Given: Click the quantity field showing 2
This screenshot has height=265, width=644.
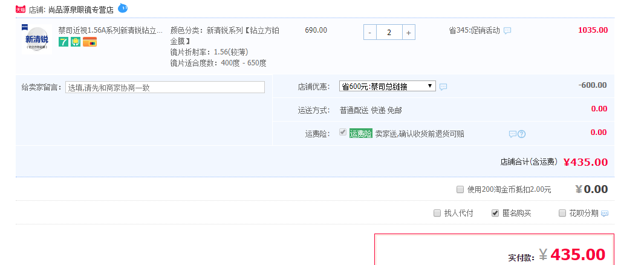Looking at the screenshot, I should coord(389,33).
